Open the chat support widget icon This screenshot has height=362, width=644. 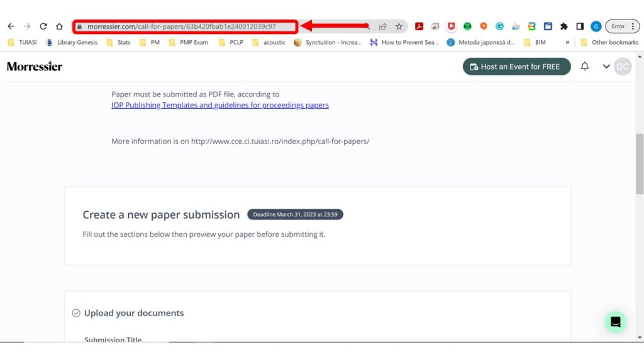tap(615, 322)
